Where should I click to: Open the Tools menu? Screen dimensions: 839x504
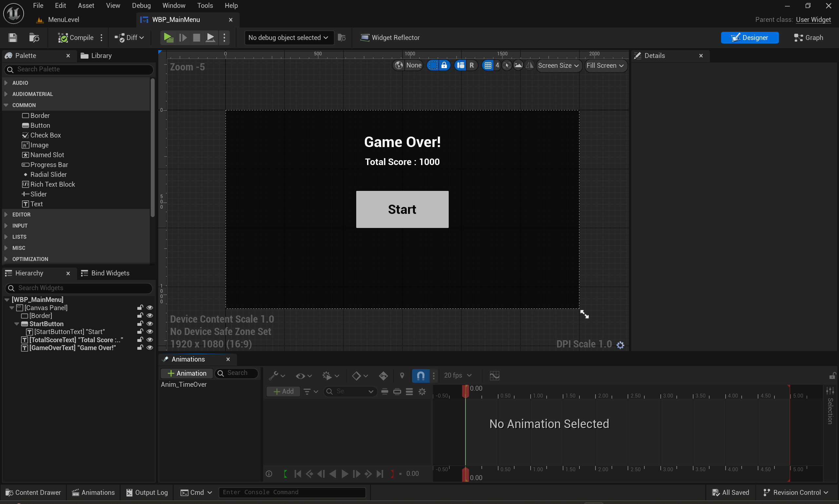pyautogui.click(x=205, y=6)
